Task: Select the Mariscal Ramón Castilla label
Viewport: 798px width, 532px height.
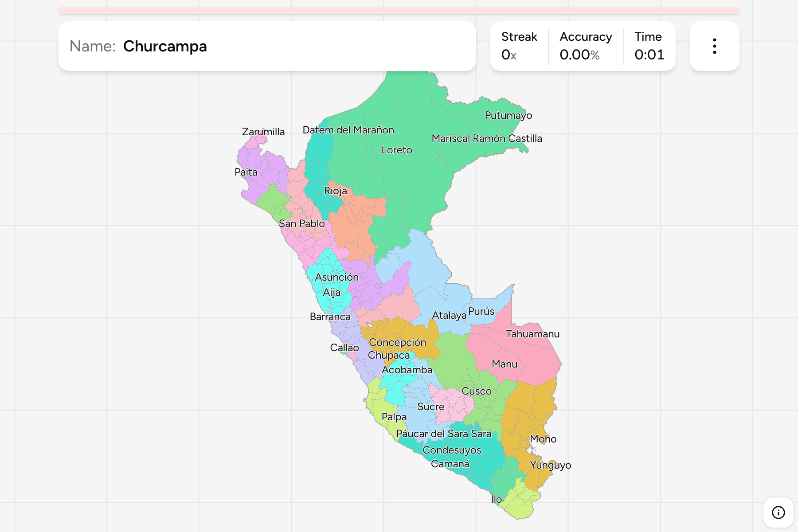Action: pos(487,138)
